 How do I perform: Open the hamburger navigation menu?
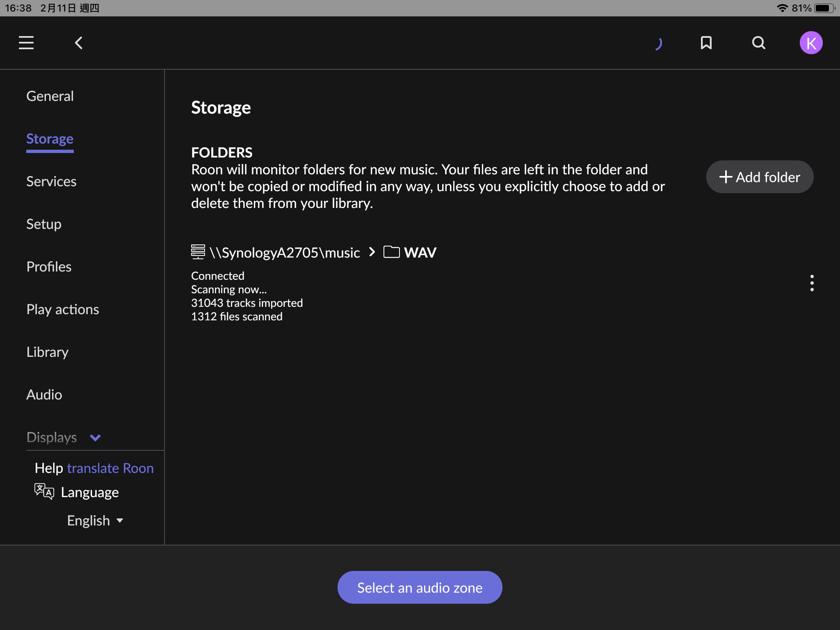tap(26, 43)
